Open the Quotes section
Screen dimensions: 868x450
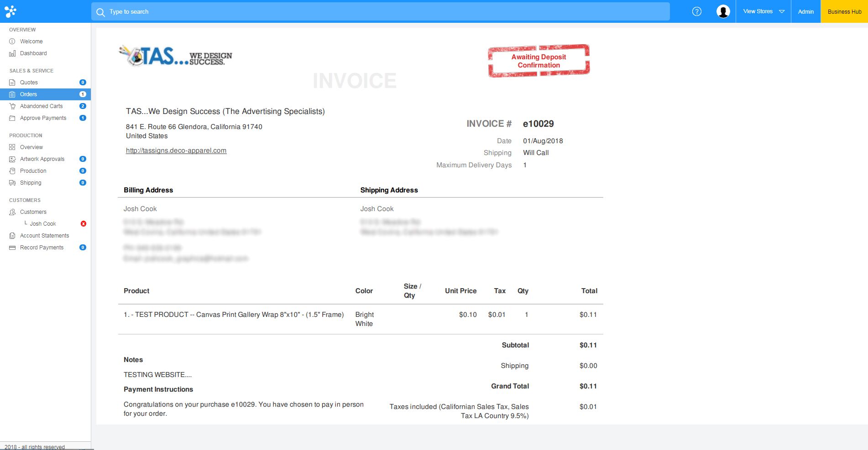(29, 83)
